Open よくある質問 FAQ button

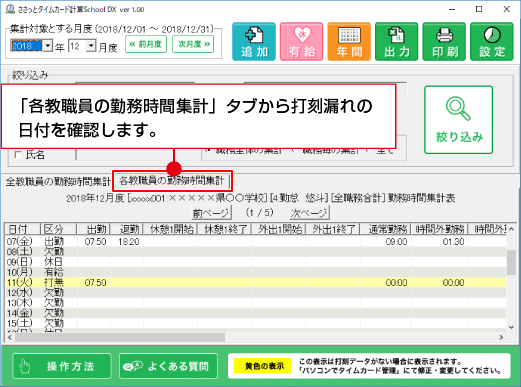(x=168, y=366)
